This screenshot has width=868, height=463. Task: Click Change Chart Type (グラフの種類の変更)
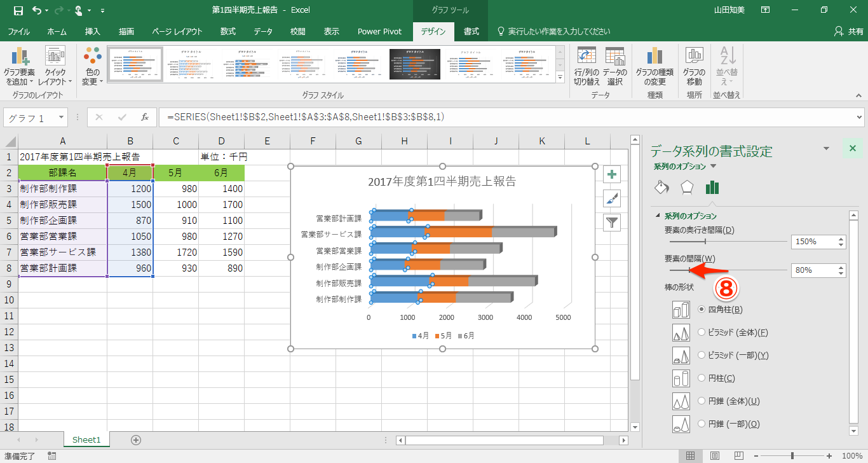coord(654,66)
